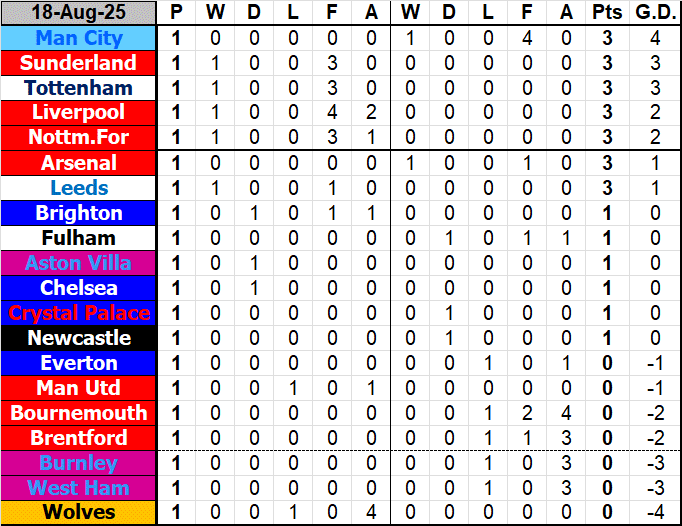Image resolution: width=682 pixels, height=526 pixels.
Task: Select the P column header
Action: 177,13
